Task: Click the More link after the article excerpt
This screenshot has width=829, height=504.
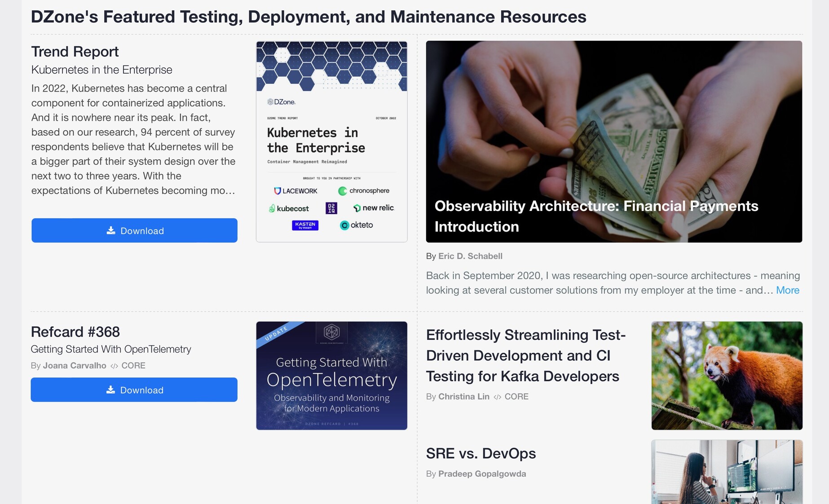Action: pos(788,290)
